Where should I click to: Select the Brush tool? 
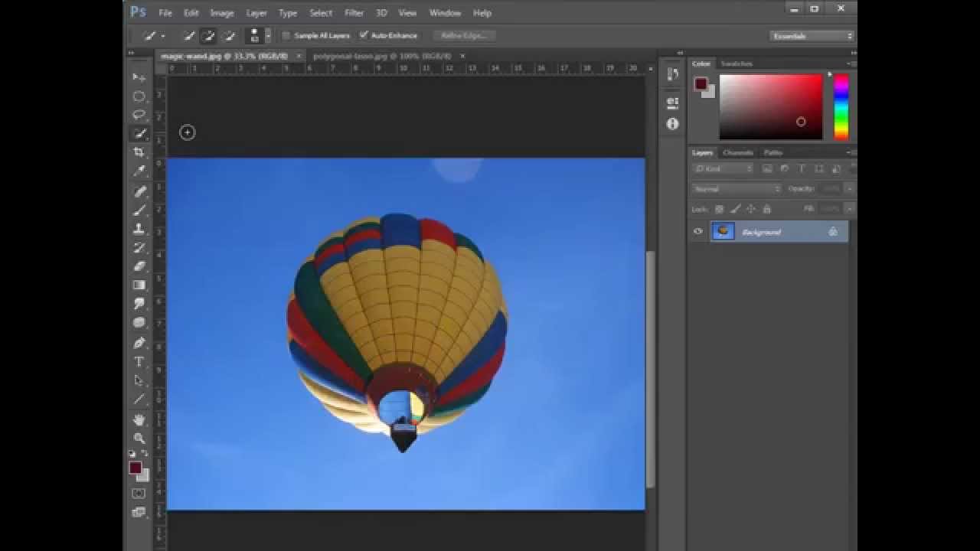click(x=139, y=210)
